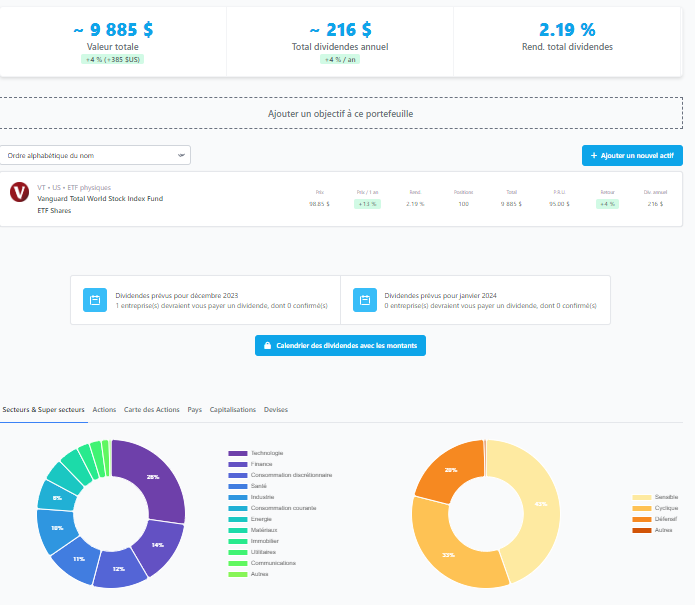The image size is (695, 605).
Task: Click the sort dropdown chevron arrow
Action: point(181,155)
